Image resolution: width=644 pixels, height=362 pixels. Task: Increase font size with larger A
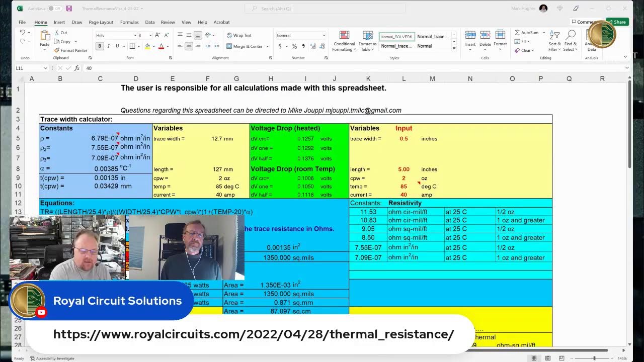point(157,35)
